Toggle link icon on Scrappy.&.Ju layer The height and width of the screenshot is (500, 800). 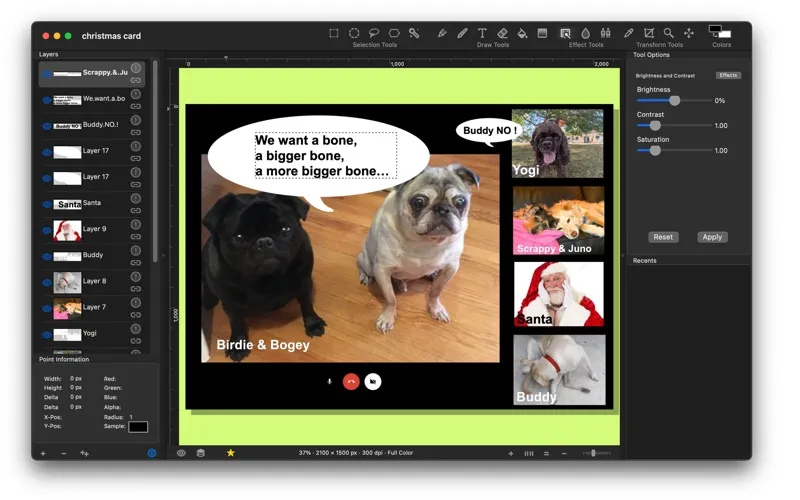tap(136, 81)
